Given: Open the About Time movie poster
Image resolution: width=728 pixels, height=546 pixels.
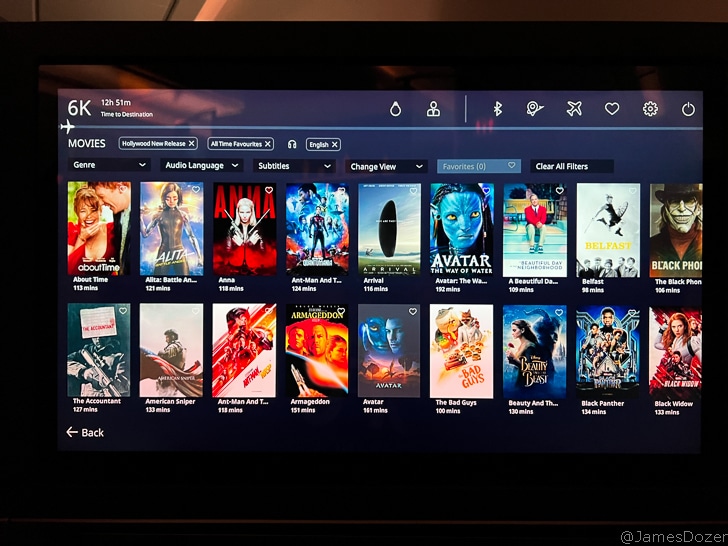Looking at the screenshot, I should pyautogui.click(x=99, y=228).
